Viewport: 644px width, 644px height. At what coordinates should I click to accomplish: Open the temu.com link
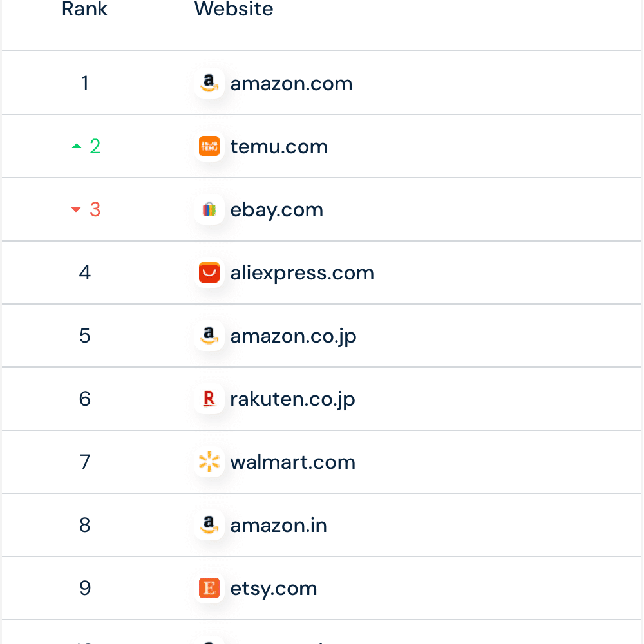click(279, 147)
